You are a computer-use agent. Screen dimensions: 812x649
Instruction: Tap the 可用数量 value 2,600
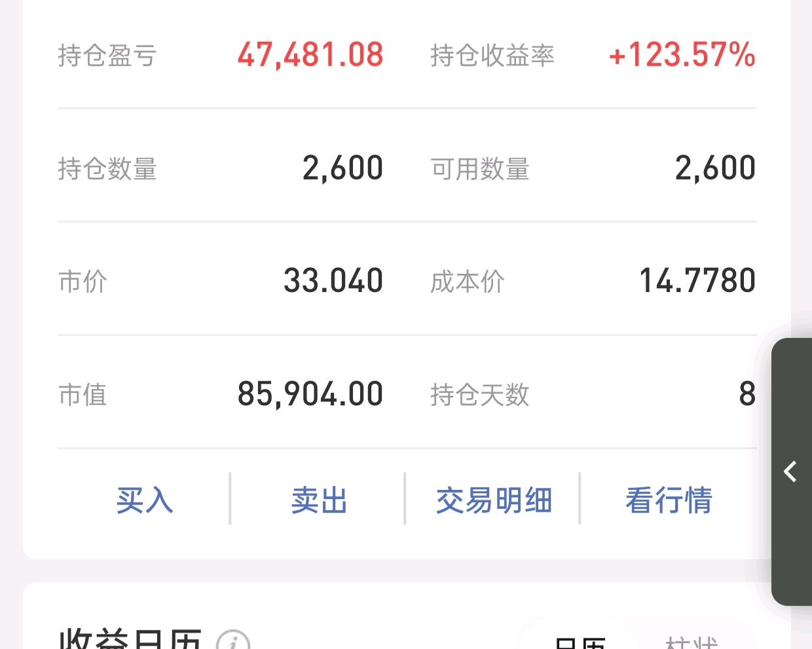(715, 168)
